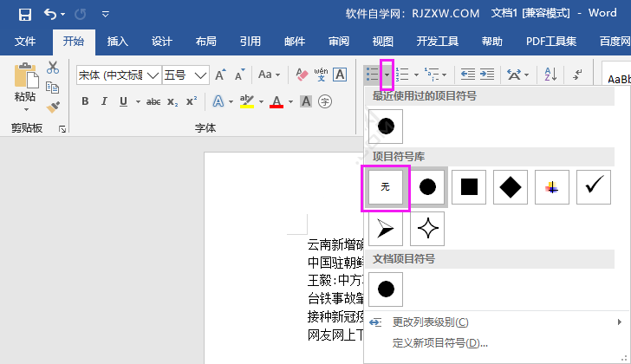Clear all formatting with the eraser icon

click(x=302, y=75)
